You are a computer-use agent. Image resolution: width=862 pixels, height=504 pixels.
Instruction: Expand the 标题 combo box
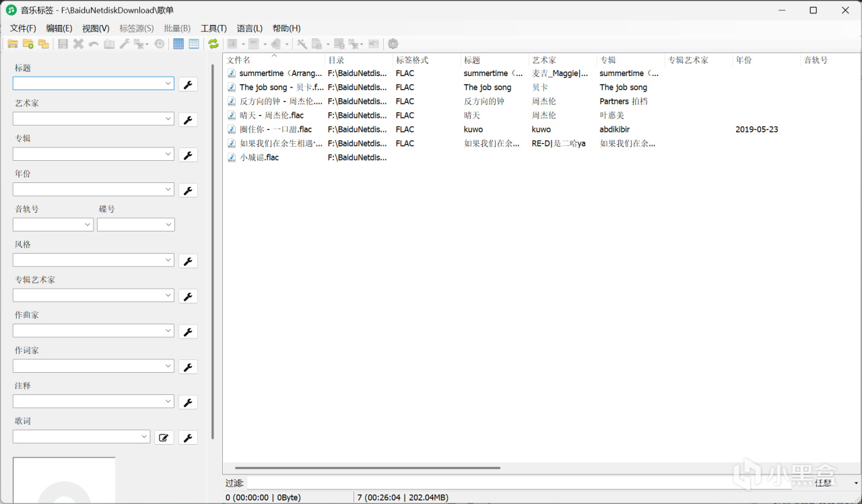168,83
